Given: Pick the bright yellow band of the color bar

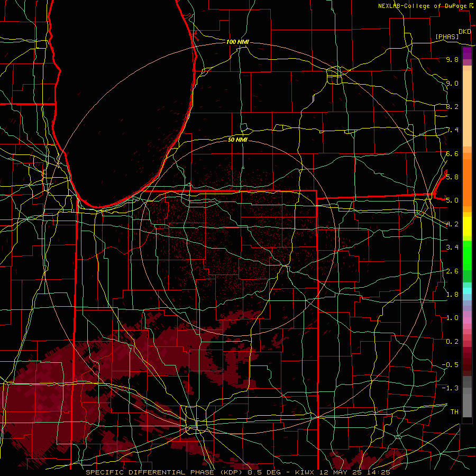Looking at the screenshot, I should coord(467,227).
